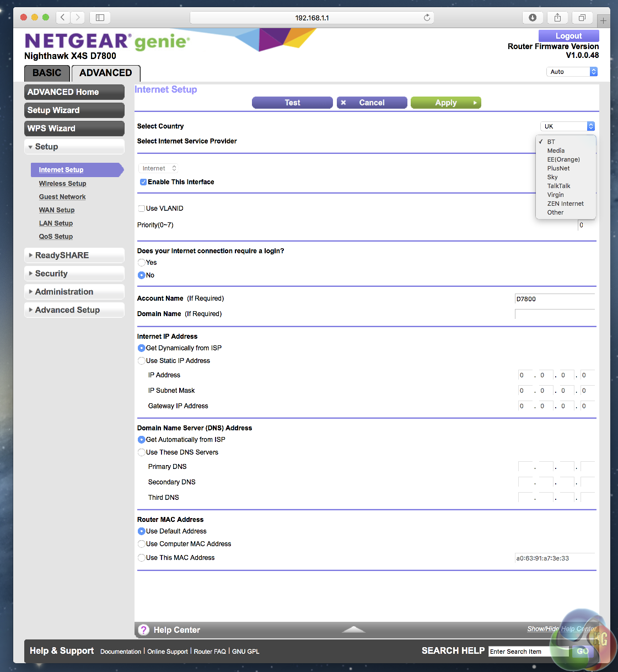This screenshot has height=672, width=618.
Task: Choose Sky from the ISP list
Action: 566,177
